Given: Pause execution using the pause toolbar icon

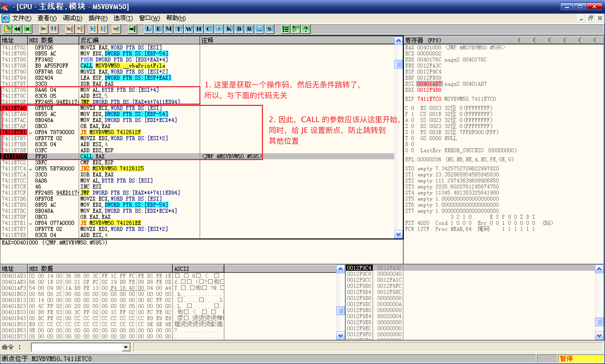Looking at the screenshot, I should (53, 29).
